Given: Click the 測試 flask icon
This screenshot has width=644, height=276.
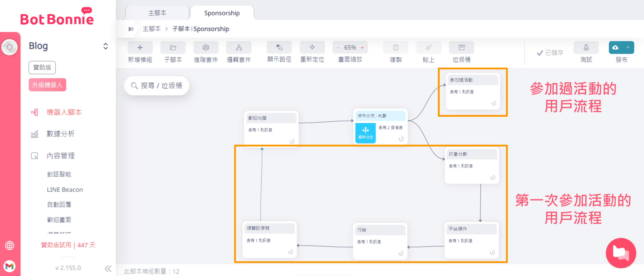Looking at the screenshot, I should tap(586, 47).
